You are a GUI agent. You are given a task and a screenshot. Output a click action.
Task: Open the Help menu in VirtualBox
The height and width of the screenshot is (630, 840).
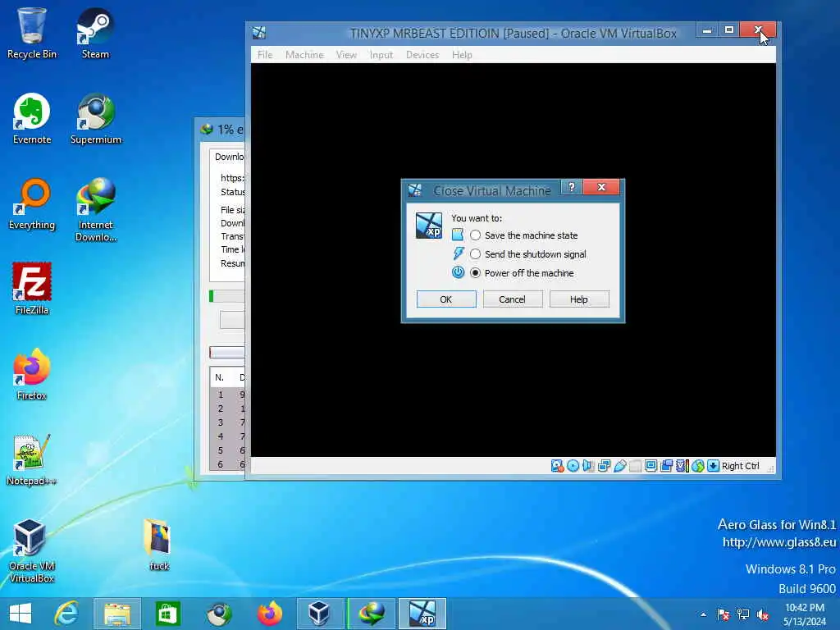[x=462, y=55]
